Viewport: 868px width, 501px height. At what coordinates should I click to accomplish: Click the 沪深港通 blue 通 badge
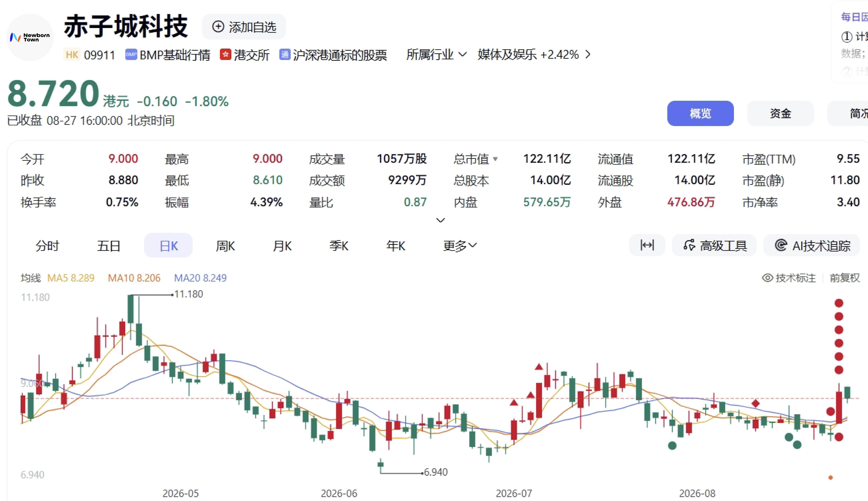point(284,55)
